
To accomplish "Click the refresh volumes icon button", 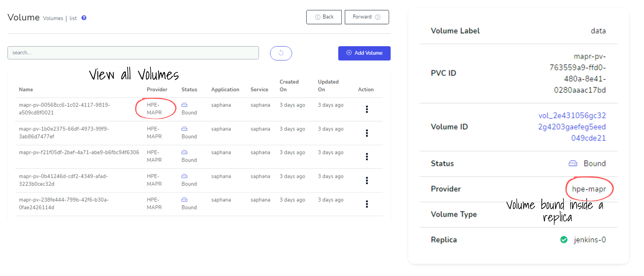I will [x=281, y=53].
